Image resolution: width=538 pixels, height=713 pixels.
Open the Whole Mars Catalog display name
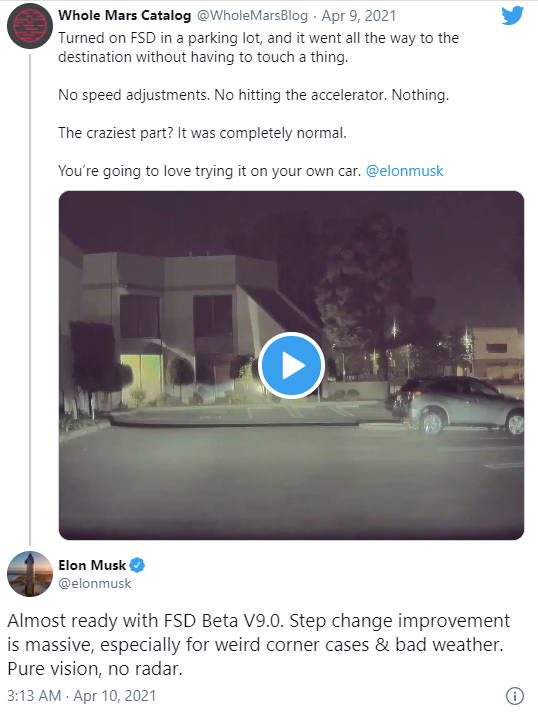tap(125, 15)
